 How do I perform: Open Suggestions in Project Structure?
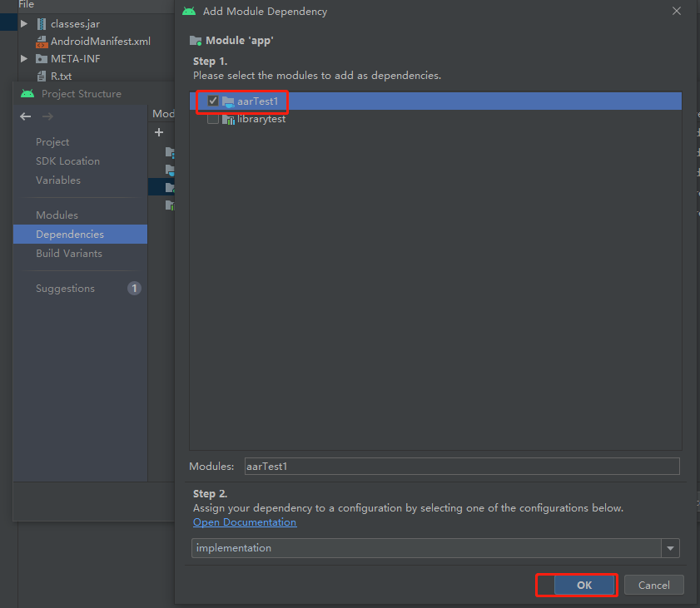(x=65, y=289)
